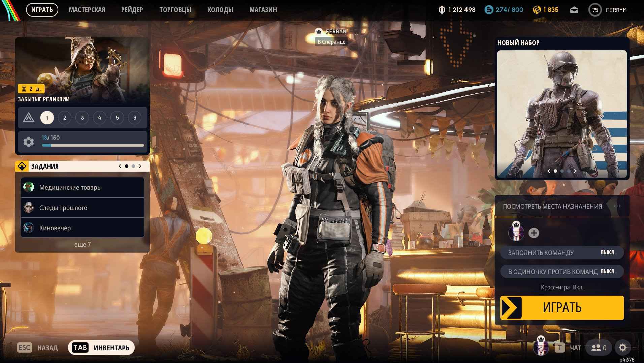
Task: Open the Рейдер tab
Action: pyautogui.click(x=132, y=10)
